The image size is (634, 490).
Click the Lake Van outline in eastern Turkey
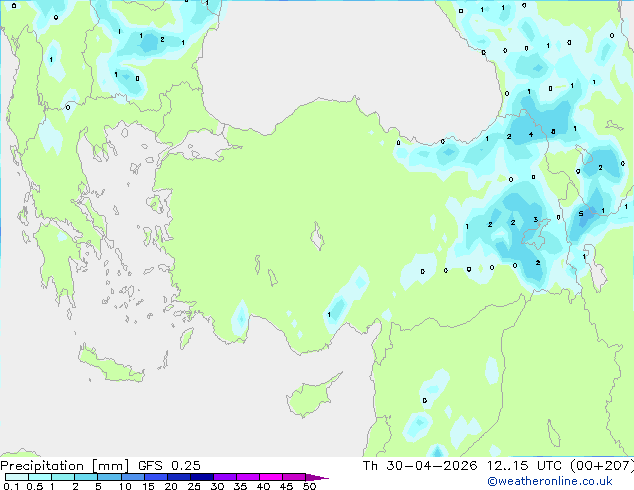coord(536,234)
